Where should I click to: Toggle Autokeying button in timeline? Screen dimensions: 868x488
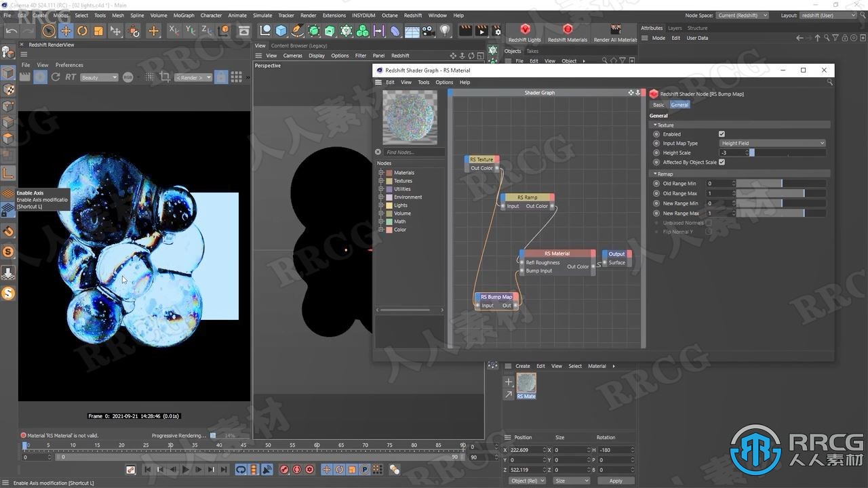296,470
